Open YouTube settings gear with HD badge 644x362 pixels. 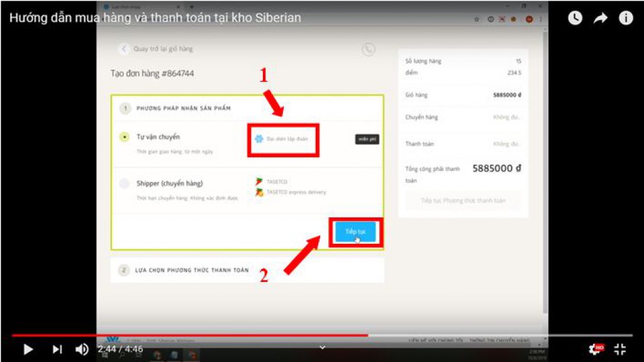tap(594, 349)
